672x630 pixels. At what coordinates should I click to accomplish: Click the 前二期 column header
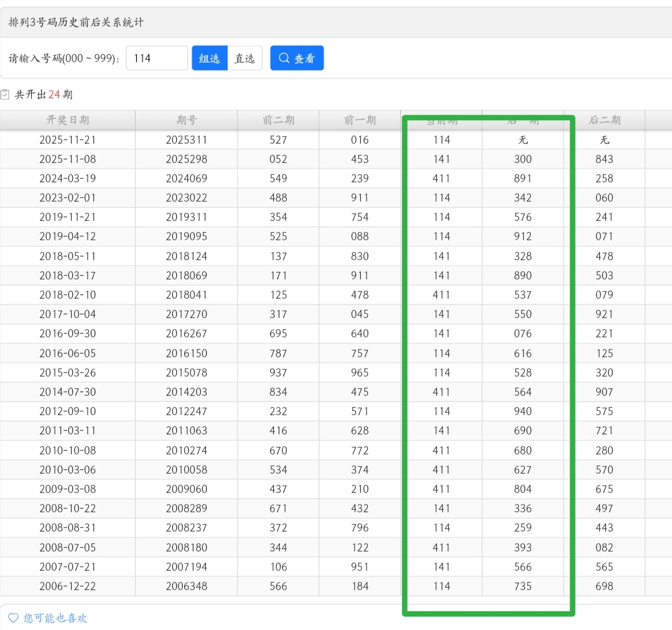click(278, 120)
